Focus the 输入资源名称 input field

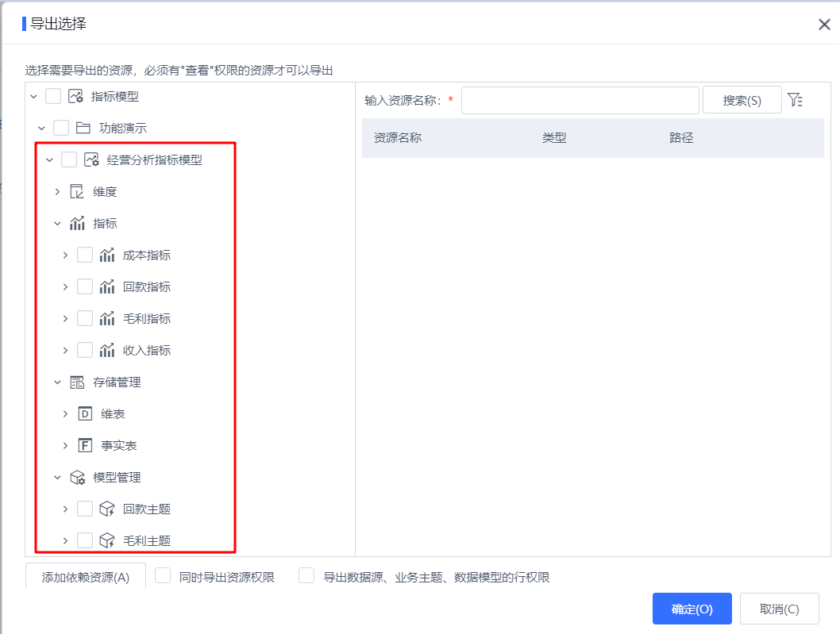click(x=580, y=100)
